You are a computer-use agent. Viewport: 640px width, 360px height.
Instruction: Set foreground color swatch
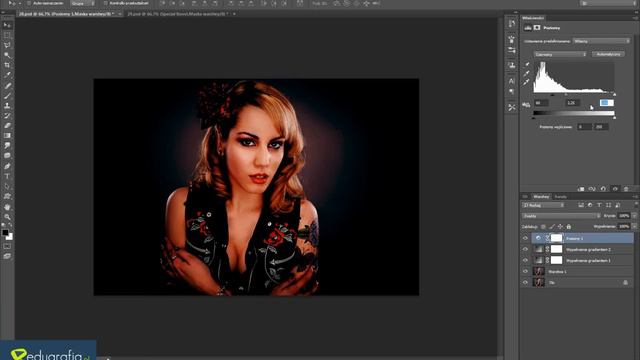tap(5, 233)
